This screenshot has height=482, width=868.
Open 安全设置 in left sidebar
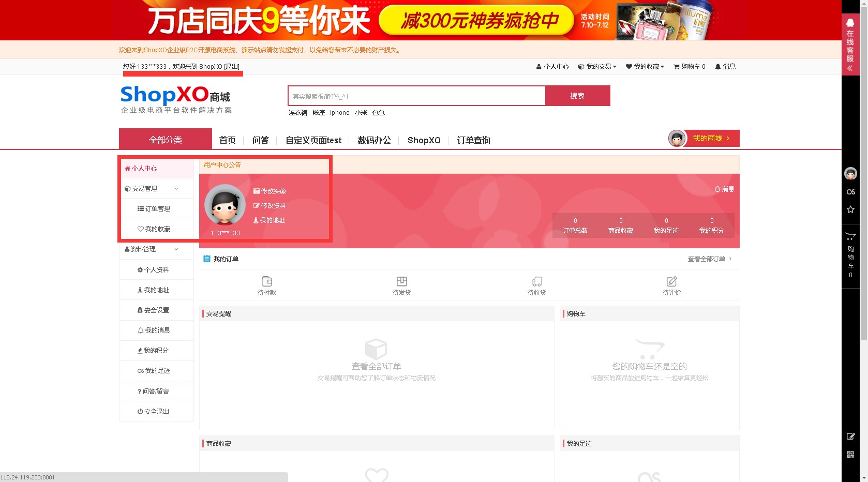click(156, 310)
